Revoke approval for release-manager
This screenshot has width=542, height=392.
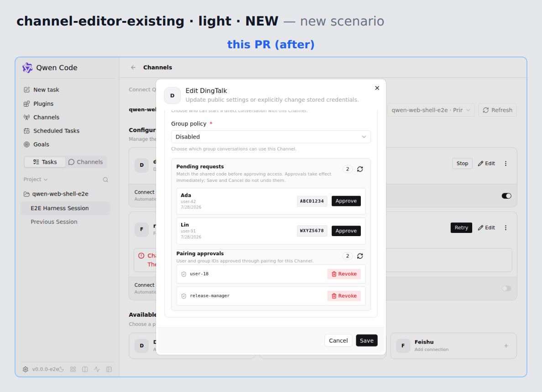(344, 296)
